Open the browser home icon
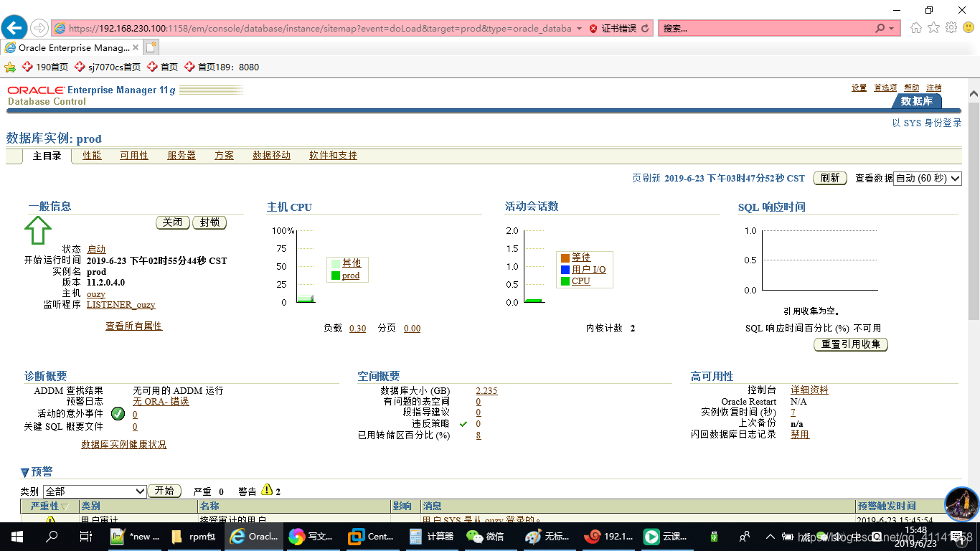This screenshot has width=980, height=551. 915,28
